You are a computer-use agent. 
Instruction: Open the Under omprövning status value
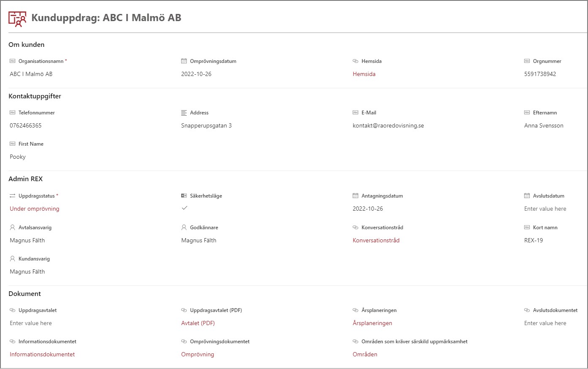click(x=34, y=209)
